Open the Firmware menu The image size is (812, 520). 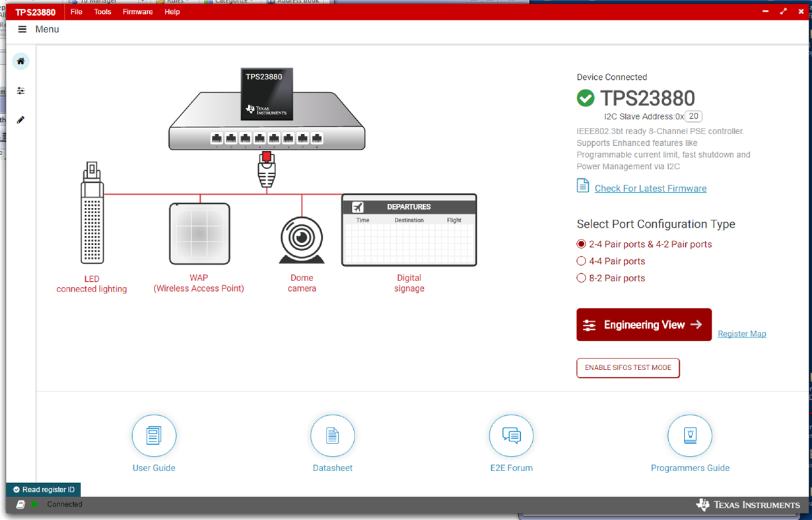pyautogui.click(x=137, y=12)
